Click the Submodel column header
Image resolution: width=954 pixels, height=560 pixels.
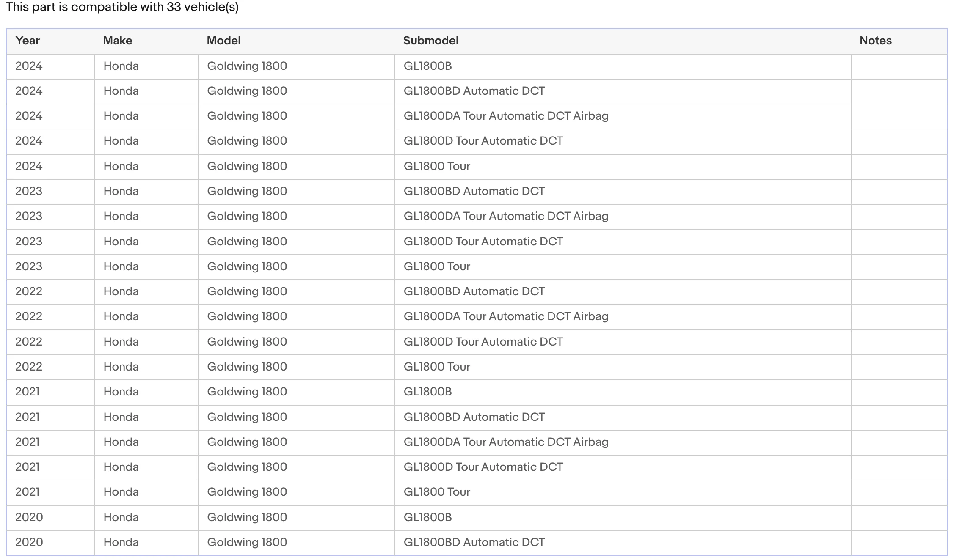point(623,41)
